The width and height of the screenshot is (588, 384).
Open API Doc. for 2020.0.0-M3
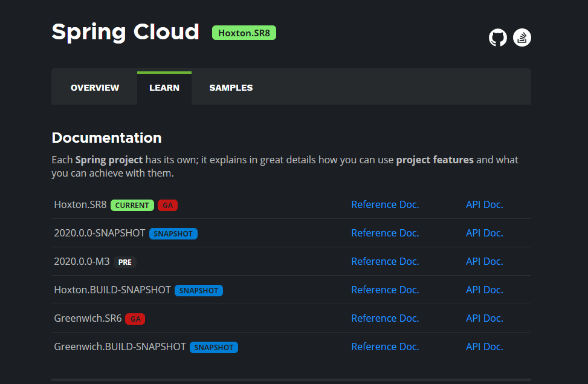click(485, 261)
